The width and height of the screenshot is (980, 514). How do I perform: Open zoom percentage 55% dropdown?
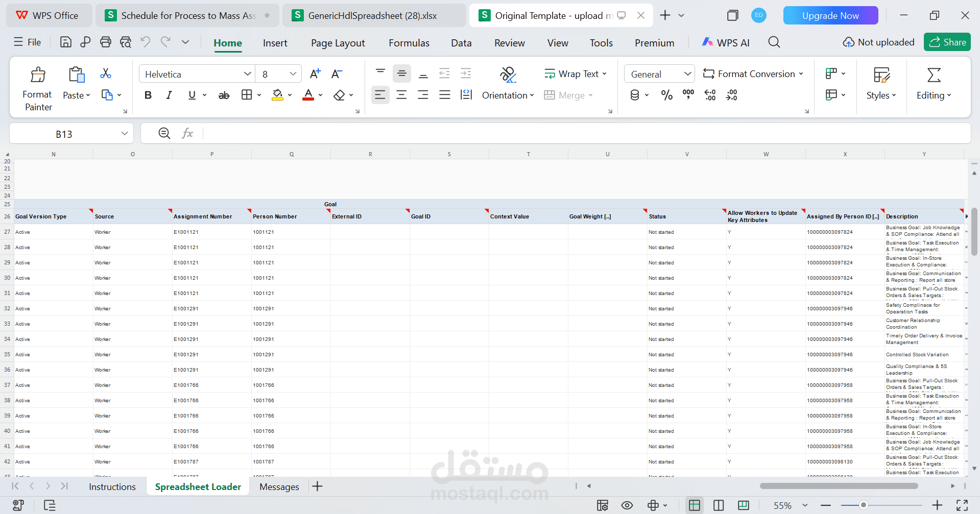pyautogui.click(x=805, y=505)
